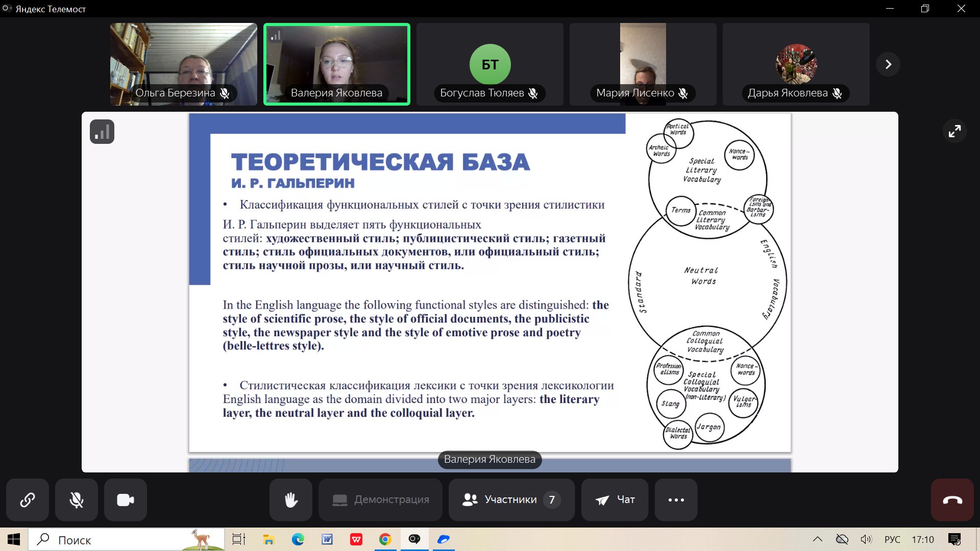Copy the meeting link with chain icon
This screenshot has width=980, height=551.
click(x=28, y=500)
